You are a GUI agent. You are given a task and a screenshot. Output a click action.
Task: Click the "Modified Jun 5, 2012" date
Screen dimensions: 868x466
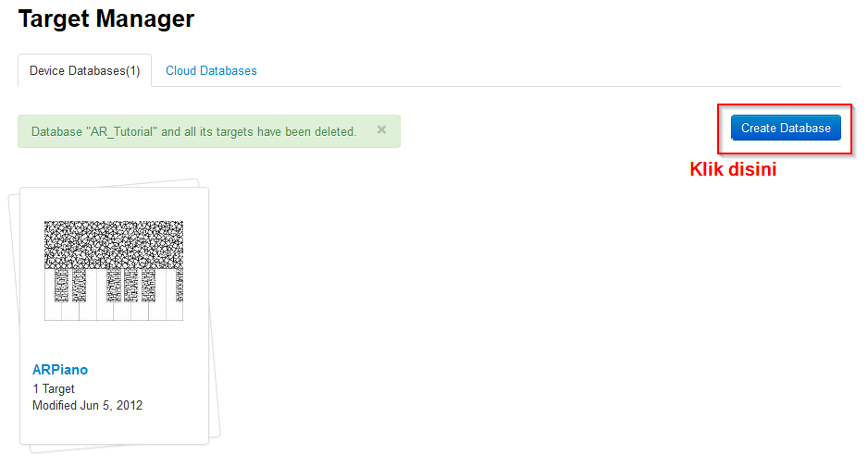(x=87, y=406)
